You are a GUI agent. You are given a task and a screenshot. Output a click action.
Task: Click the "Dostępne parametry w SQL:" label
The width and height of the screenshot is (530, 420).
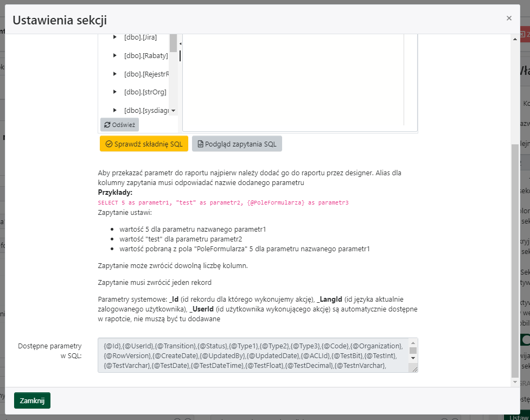coord(50,351)
